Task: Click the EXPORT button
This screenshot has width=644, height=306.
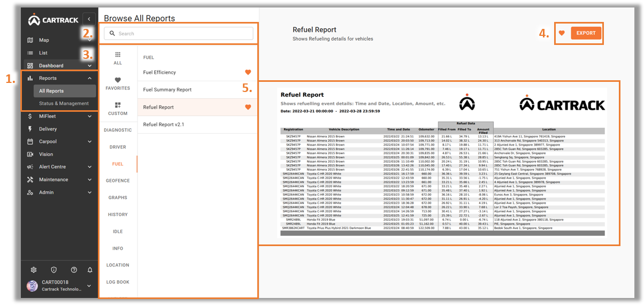Action: point(586,33)
